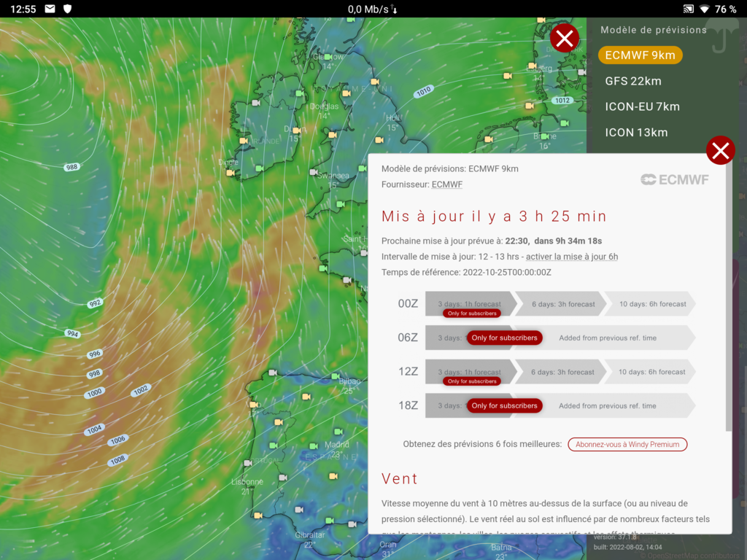Tap small Only for subscribers badge in 00Z row
The width and height of the screenshot is (747, 560).
click(x=472, y=314)
